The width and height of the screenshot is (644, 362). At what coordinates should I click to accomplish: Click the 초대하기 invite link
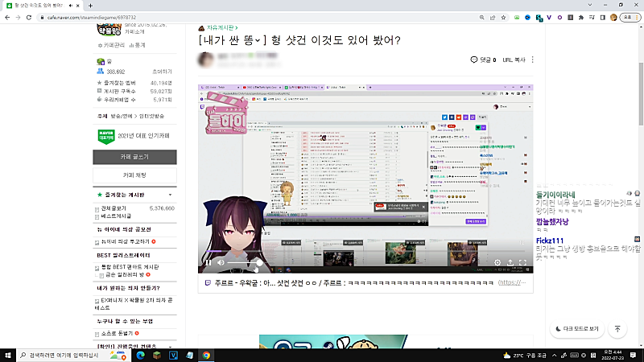(x=163, y=72)
